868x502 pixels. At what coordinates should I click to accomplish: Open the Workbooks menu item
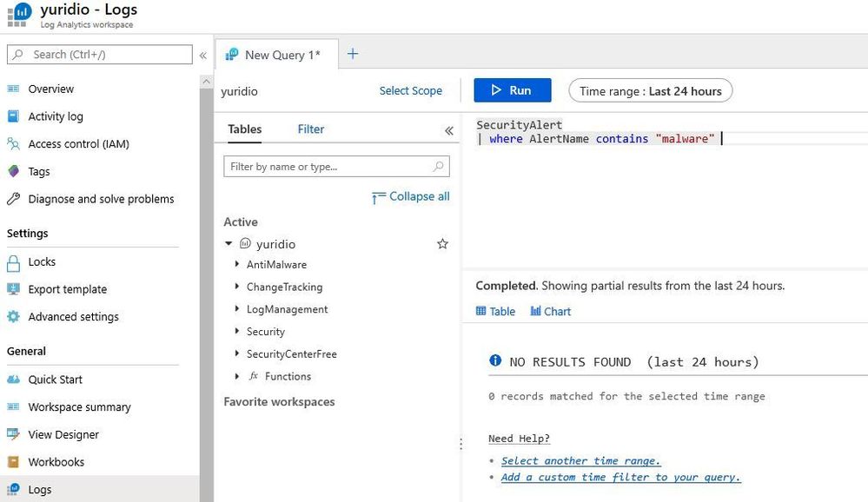56,461
